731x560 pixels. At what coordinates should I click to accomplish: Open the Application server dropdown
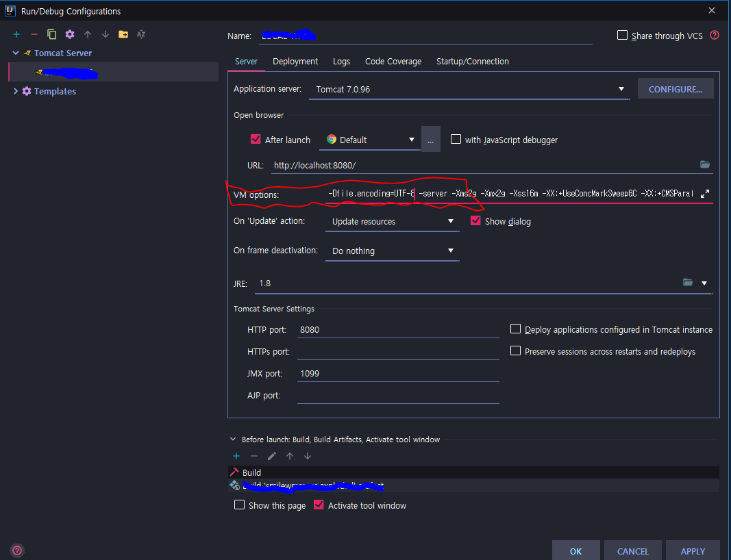click(x=469, y=89)
